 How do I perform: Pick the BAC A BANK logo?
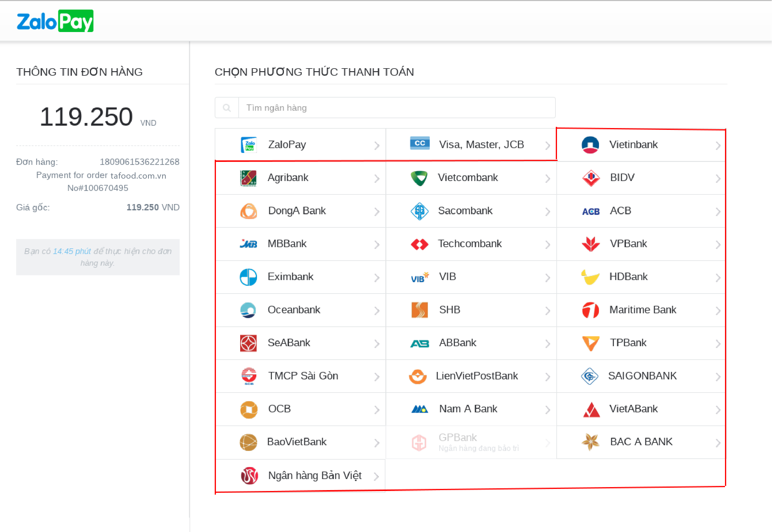pos(591,442)
